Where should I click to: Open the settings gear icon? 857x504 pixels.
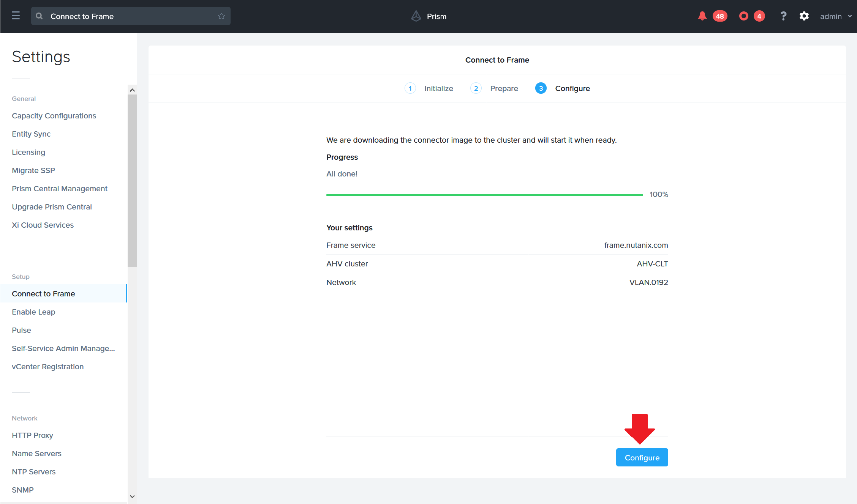[804, 16]
